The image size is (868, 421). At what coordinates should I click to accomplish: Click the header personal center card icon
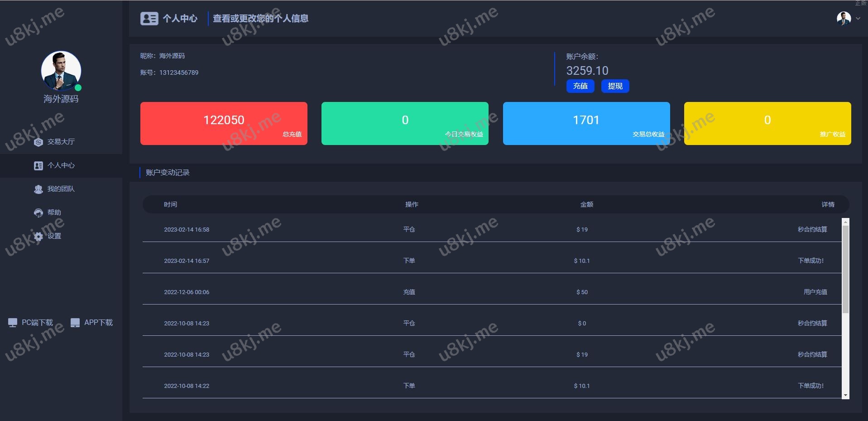pos(149,19)
